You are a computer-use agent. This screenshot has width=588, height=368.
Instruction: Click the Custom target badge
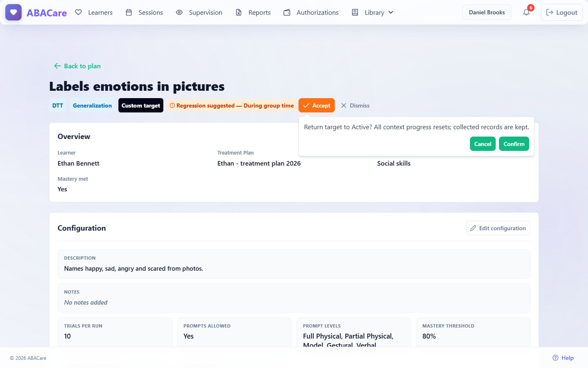pyautogui.click(x=141, y=105)
